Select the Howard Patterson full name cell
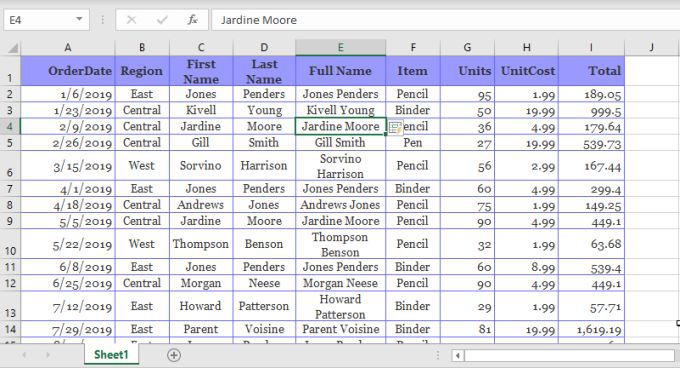The width and height of the screenshot is (680, 368). (340, 306)
